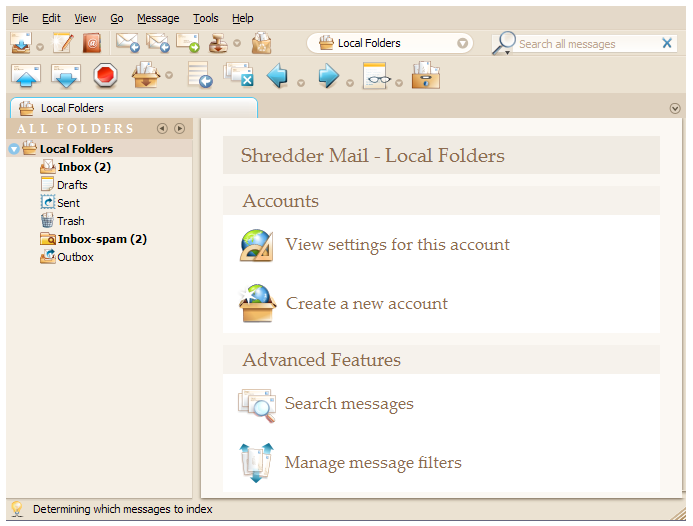Switch to next folder view arrow

[180, 128]
